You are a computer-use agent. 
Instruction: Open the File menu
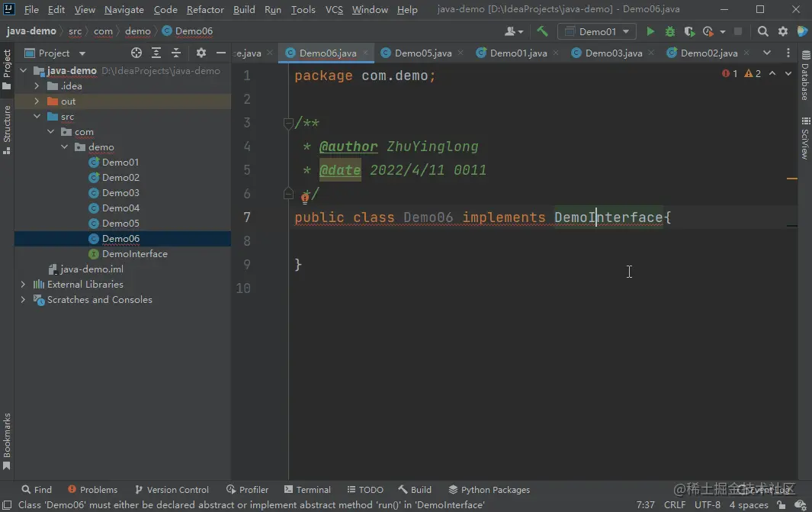[x=31, y=9]
